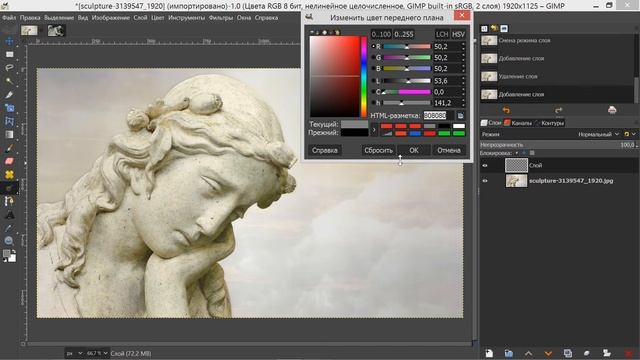
Task: Select the Fuzzy Select magic wand tool
Action: click(9, 81)
